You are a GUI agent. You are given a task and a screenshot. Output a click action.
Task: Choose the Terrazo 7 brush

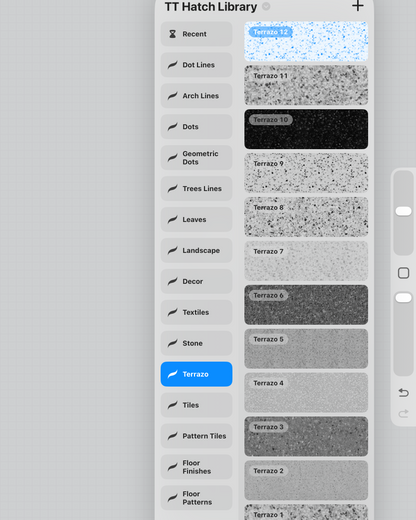(306, 261)
